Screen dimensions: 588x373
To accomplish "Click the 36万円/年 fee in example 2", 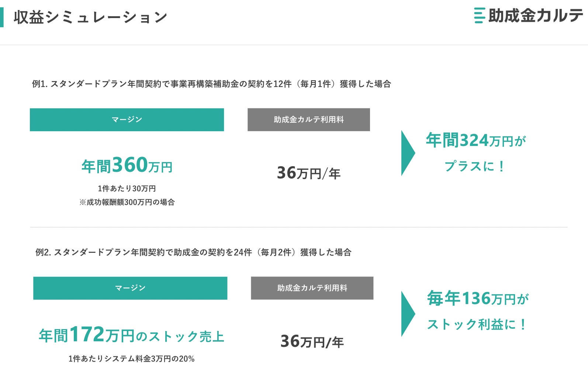I will pyautogui.click(x=312, y=341).
